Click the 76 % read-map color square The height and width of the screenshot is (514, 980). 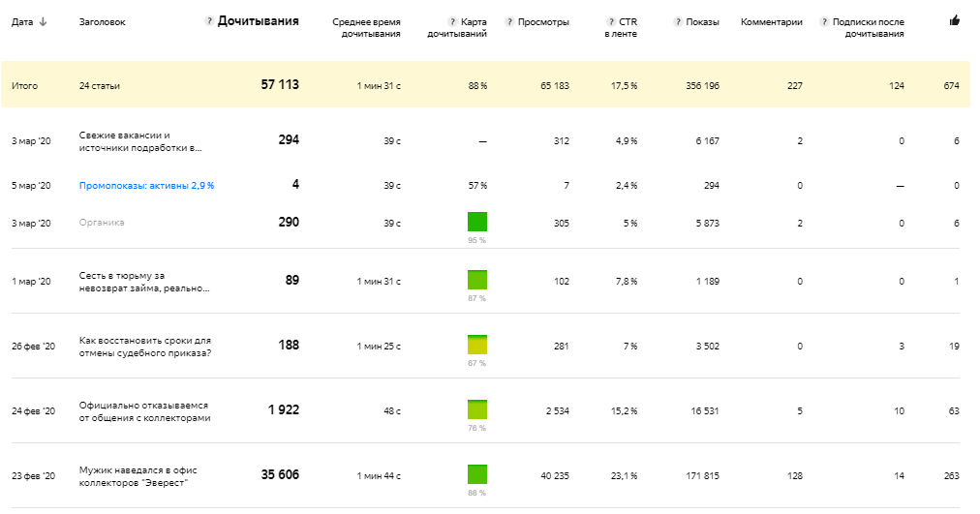click(x=477, y=408)
